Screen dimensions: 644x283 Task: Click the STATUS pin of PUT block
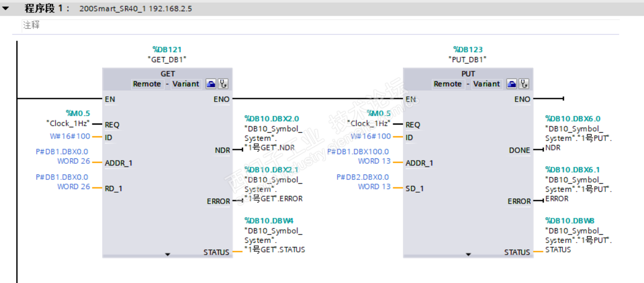pyautogui.click(x=517, y=252)
